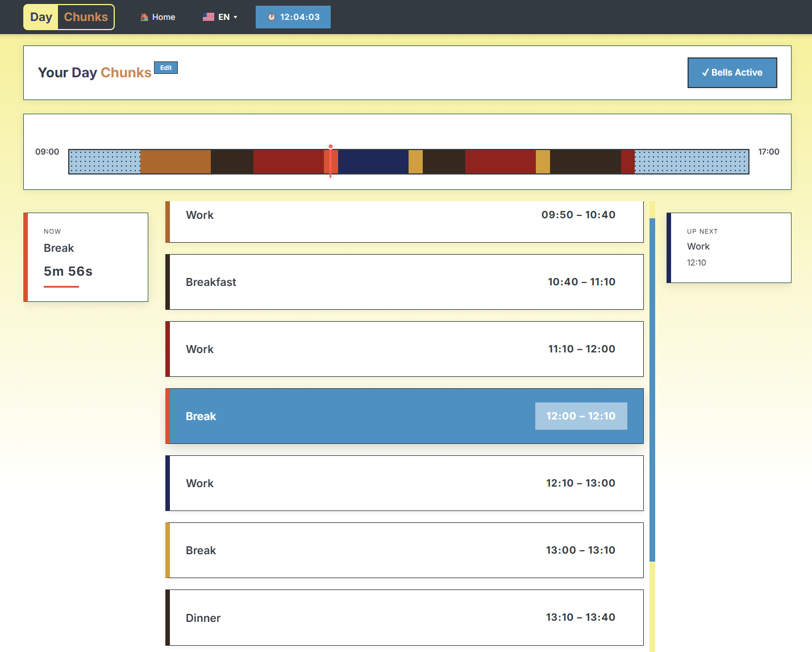Viewport: 812px width, 652px height.
Task: Click the Day Chunks logo
Action: (69, 17)
